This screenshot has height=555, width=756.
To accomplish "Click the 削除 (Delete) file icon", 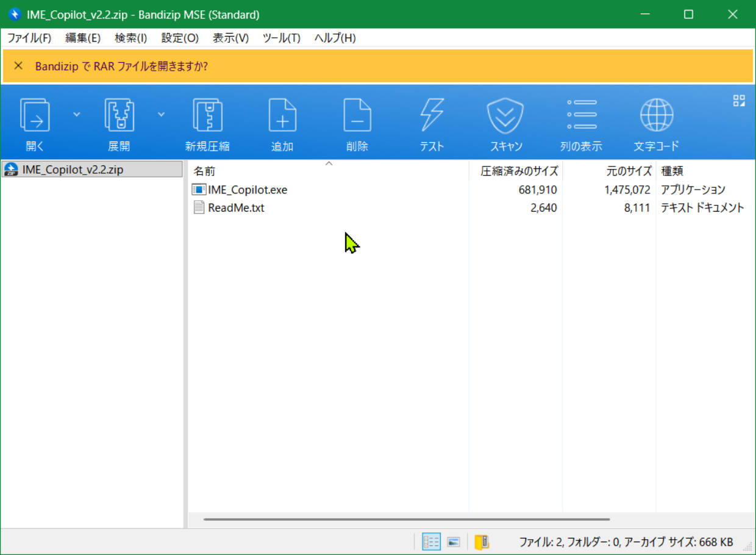I will [x=357, y=116].
